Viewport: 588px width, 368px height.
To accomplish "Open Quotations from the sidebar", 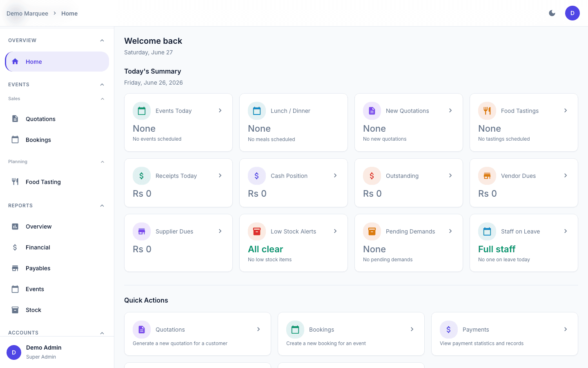I will (57, 119).
